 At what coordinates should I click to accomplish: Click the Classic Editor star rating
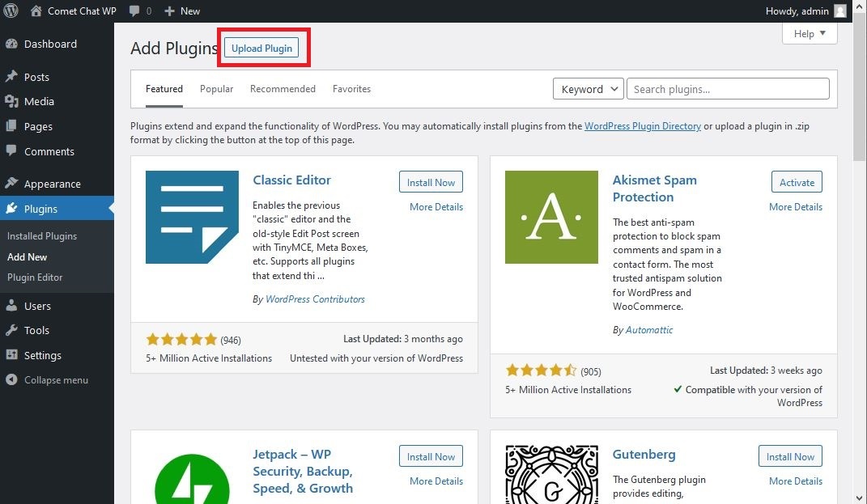click(181, 339)
